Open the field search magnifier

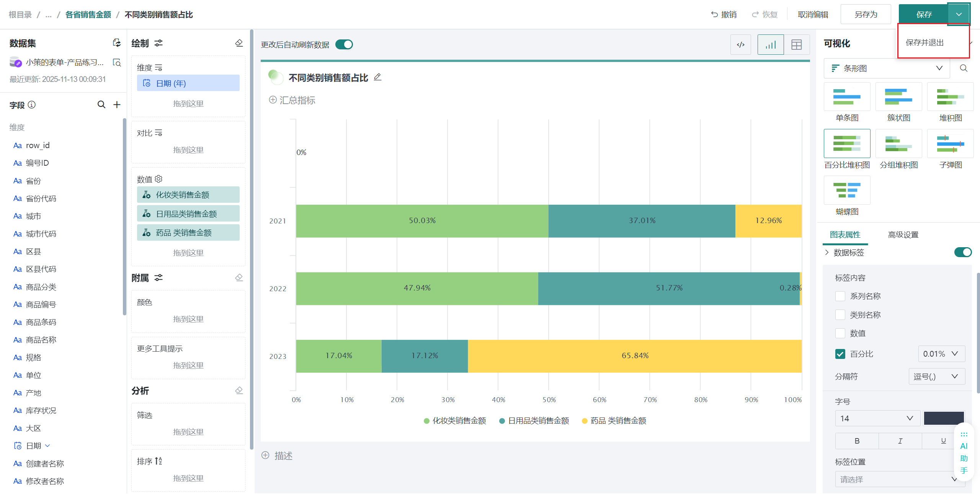point(101,104)
